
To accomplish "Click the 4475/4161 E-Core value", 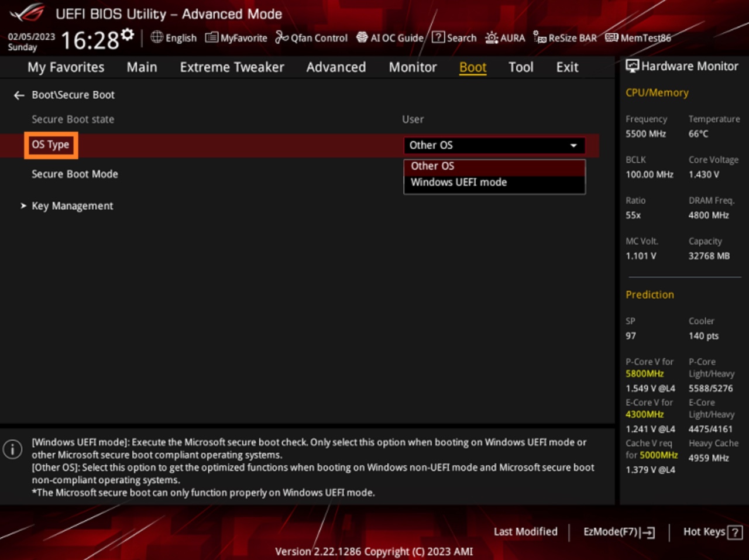I will pyautogui.click(x=710, y=429).
